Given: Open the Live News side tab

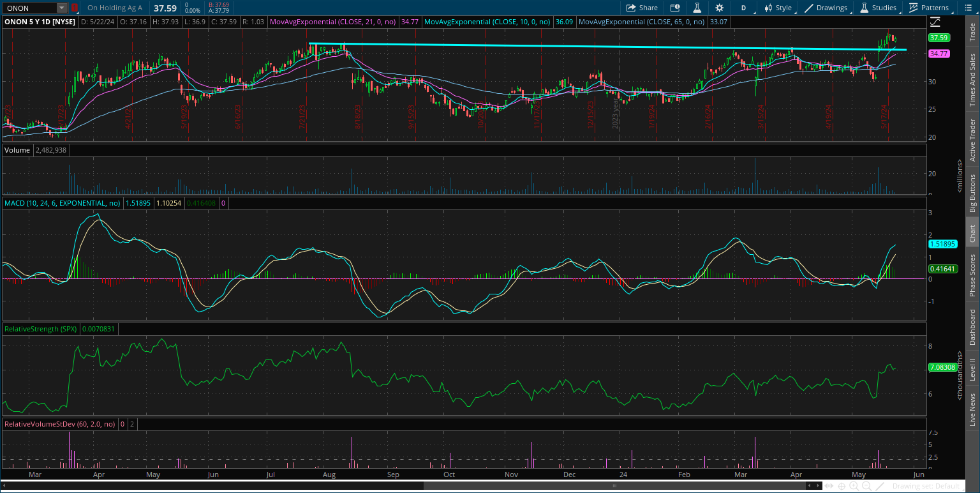Looking at the screenshot, I should 972,409.
